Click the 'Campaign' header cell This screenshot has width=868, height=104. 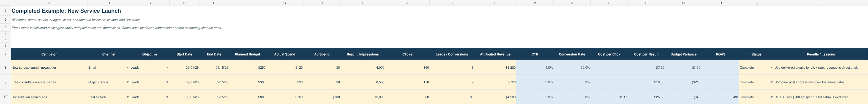(x=49, y=54)
